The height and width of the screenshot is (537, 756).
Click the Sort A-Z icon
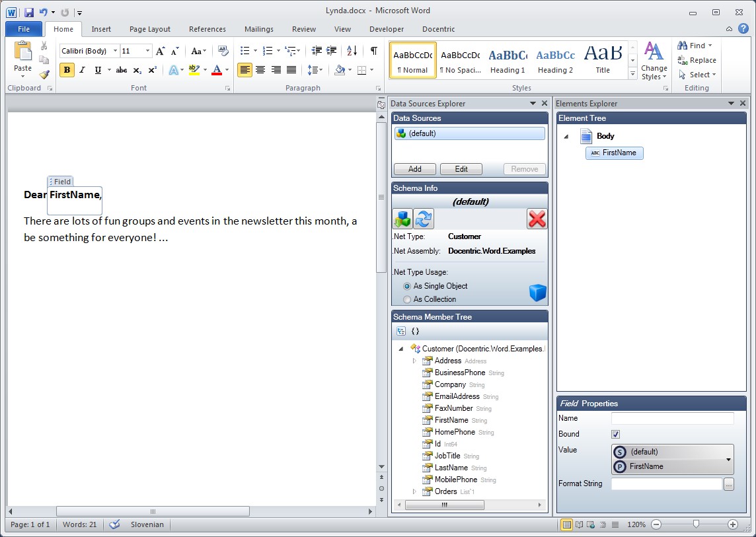tap(352, 51)
